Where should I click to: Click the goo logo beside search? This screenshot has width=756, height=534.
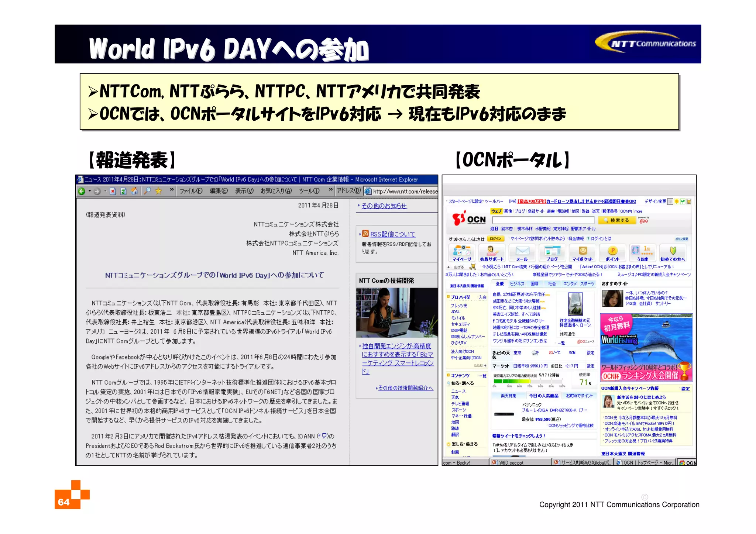[x=644, y=220]
